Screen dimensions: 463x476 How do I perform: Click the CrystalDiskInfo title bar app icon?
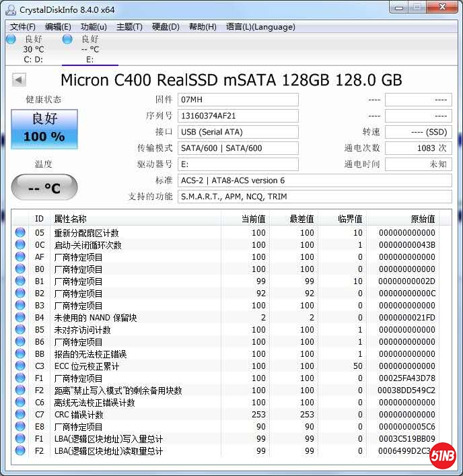tap(11, 10)
